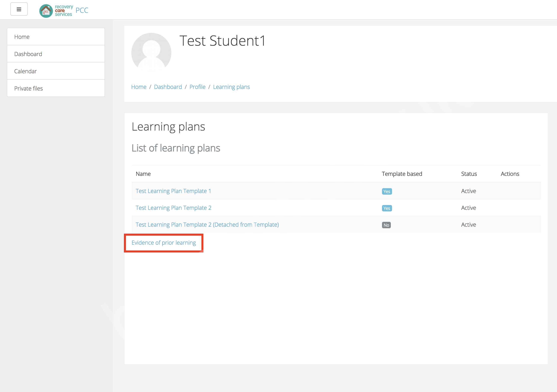Open the Detached from Template learning plan

(207, 225)
